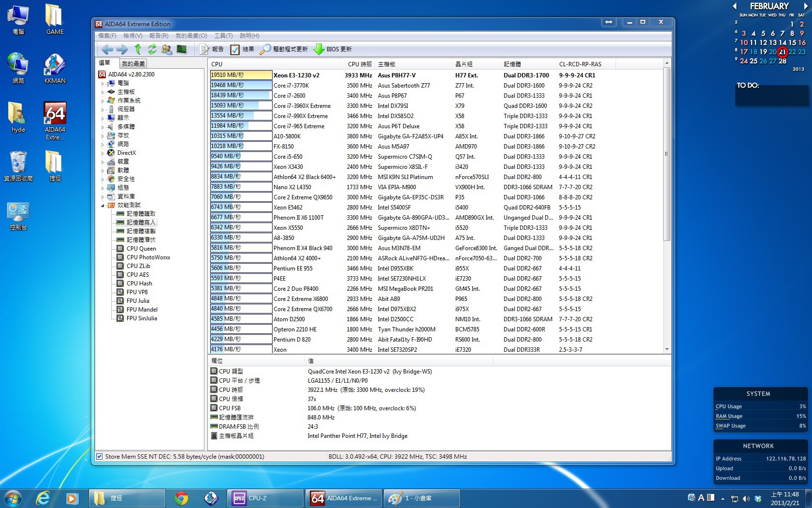Image resolution: width=812 pixels, height=508 pixels.
Task: Open Chrome from the taskbar
Action: (181, 498)
